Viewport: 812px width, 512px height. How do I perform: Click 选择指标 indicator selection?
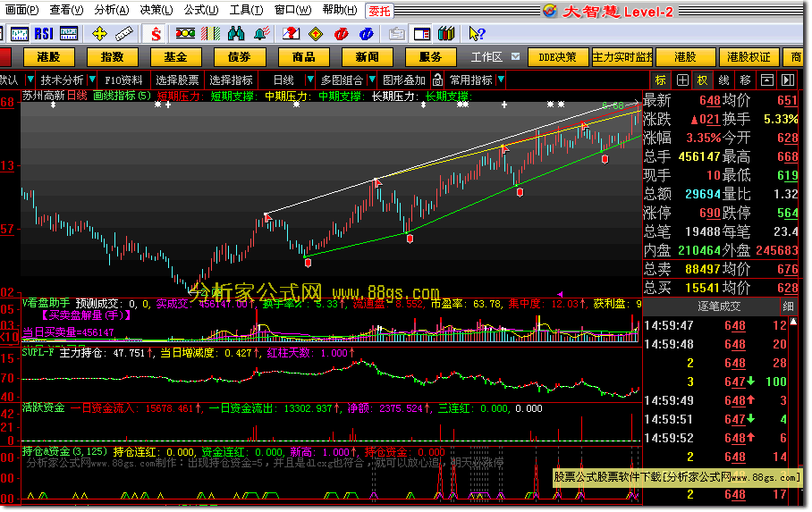click(231, 80)
